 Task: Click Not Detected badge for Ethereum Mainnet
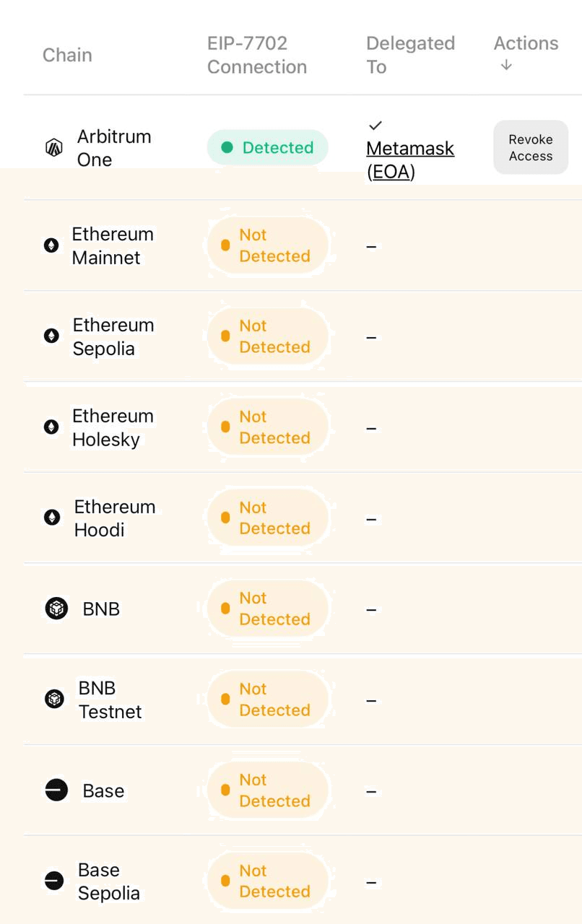pyautogui.click(x=268, y=245)
